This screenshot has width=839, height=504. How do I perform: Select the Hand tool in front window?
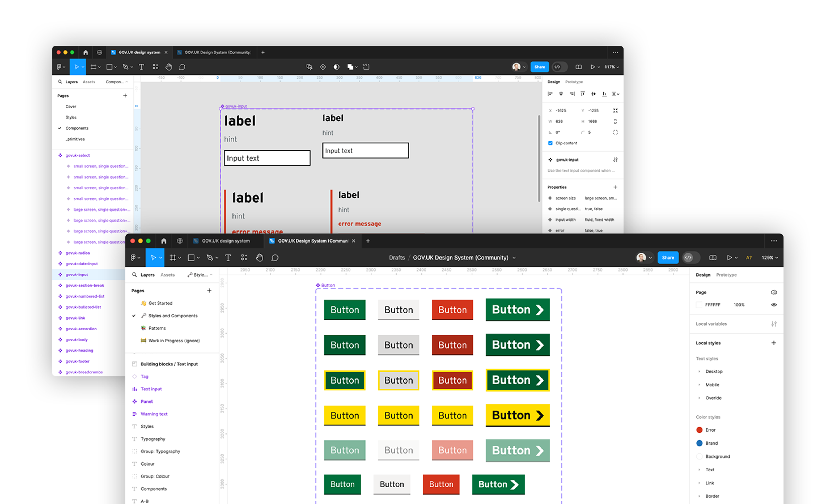pos(259,258)
